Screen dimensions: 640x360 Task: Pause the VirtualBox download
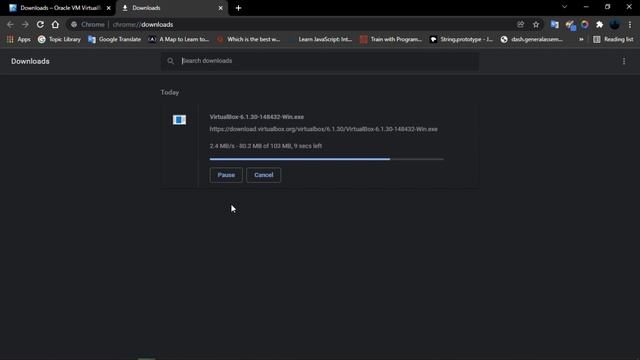pyautogui.click(x=226, y=175)
